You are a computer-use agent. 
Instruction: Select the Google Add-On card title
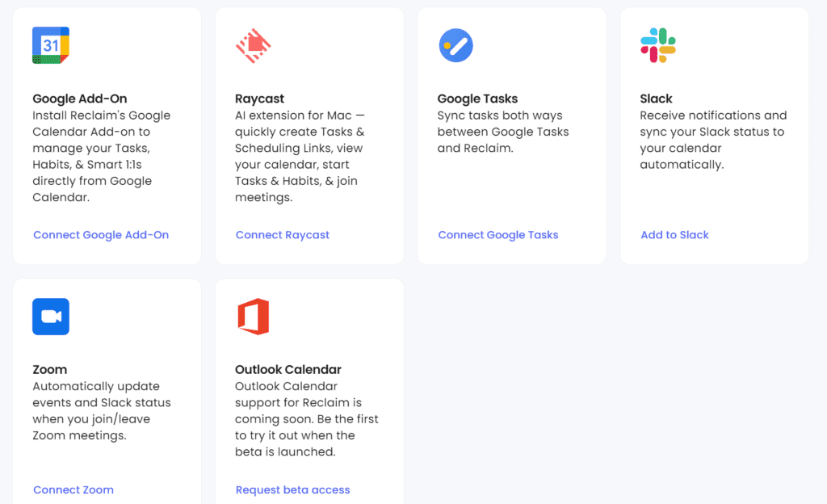(x=80, y=99)
